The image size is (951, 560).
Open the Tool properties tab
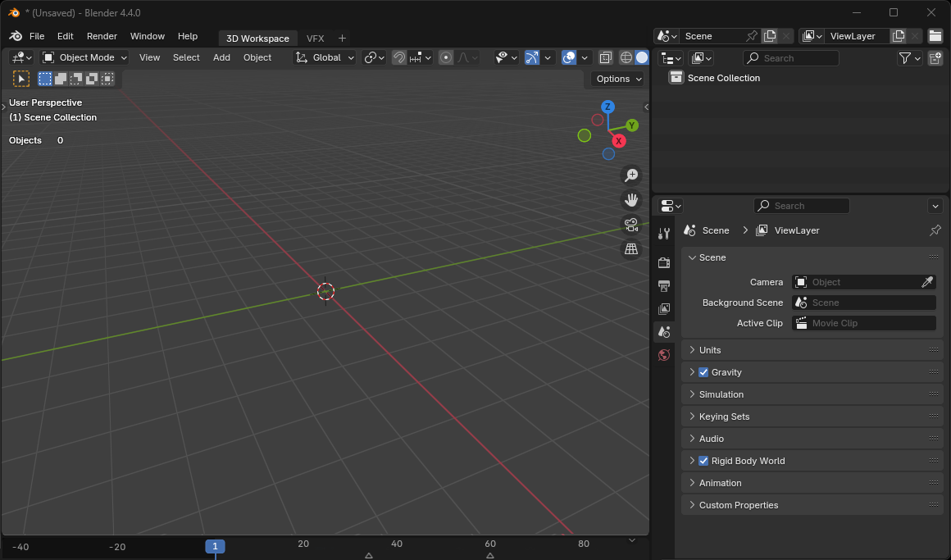coord(664,234)
